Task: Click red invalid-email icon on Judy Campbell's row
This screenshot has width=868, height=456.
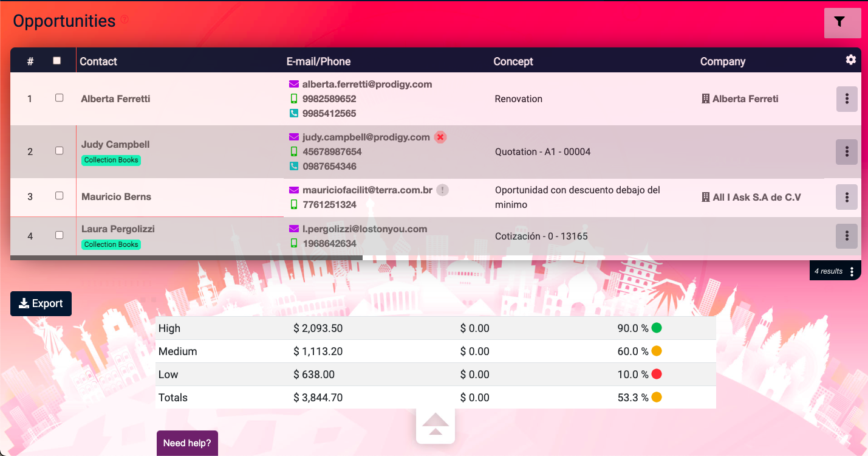Action: tap(440, 137)
